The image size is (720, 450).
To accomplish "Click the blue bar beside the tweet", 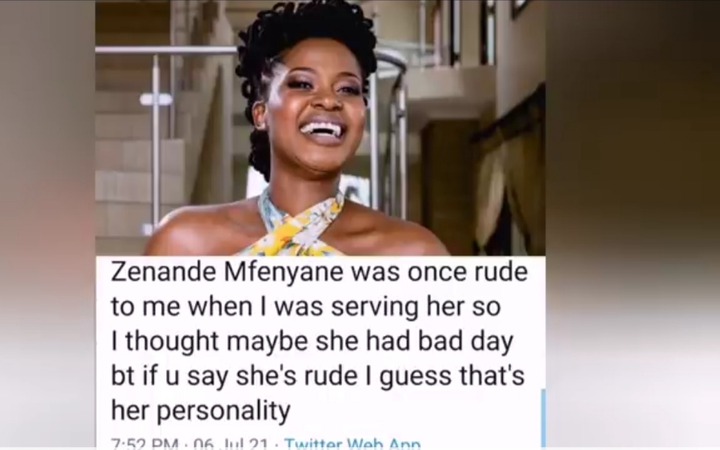I will pos(544,418).
